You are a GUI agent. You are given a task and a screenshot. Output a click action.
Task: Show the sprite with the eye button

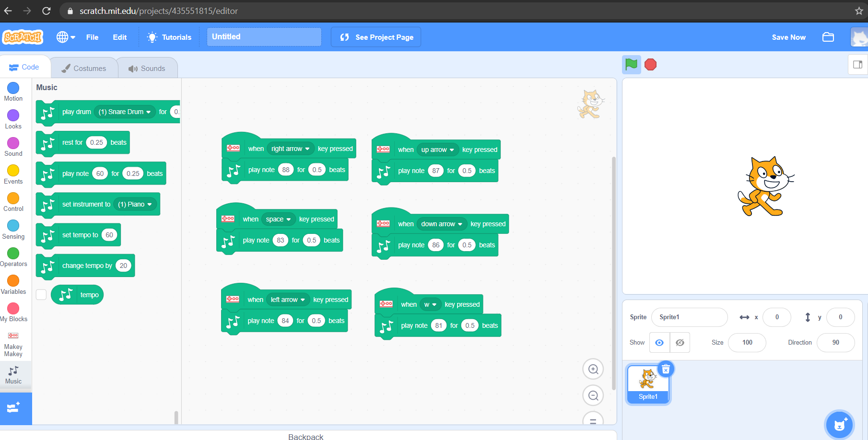(659, 343)
